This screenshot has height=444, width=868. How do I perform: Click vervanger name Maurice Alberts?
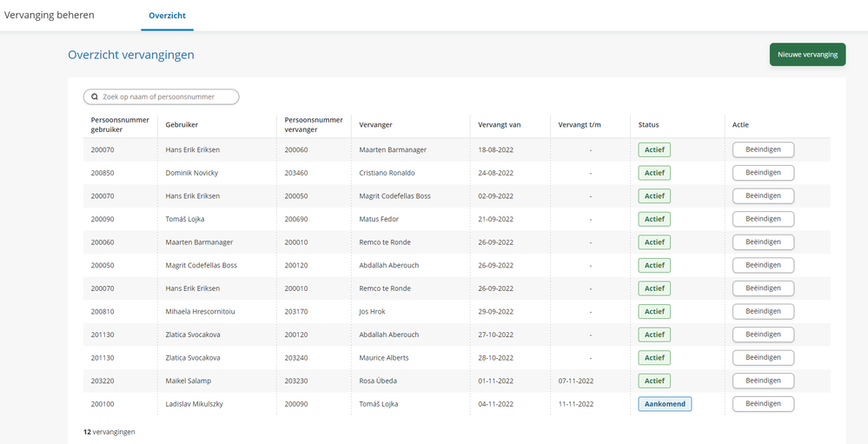click(x=384, y=358)
